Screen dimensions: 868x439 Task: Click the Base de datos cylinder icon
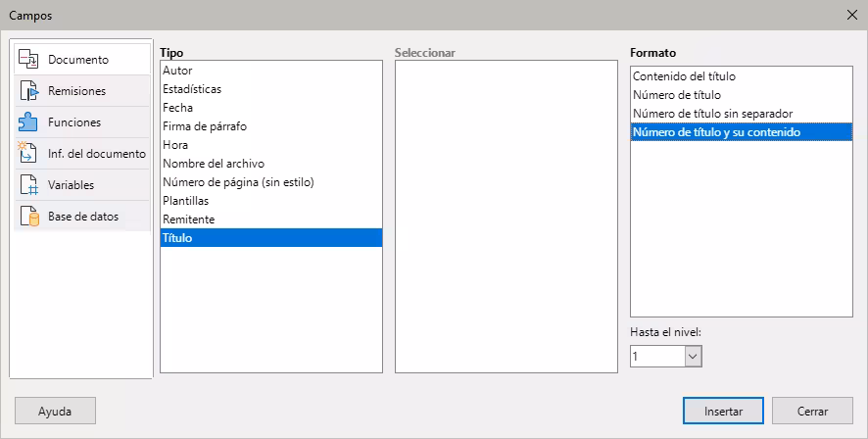(x=28, y=217)
